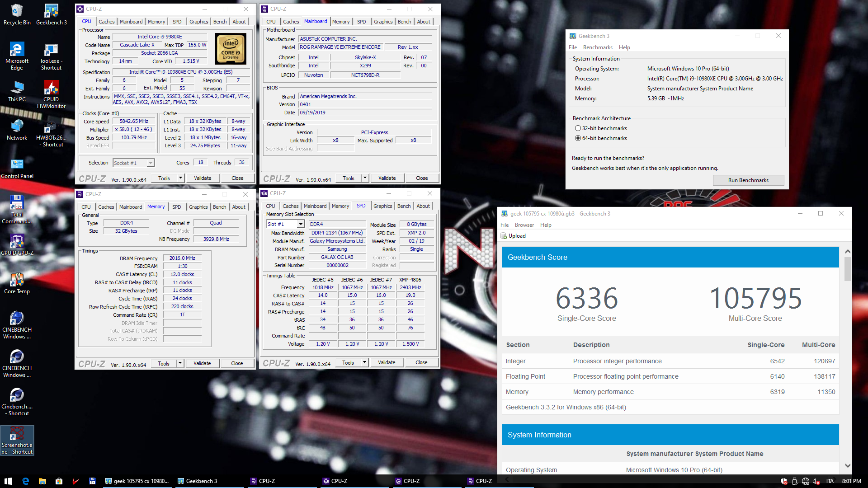The width and height of the screenshot is (868, 488).
Task: Click the volume icon in system tray
Action: coord(816,481)
